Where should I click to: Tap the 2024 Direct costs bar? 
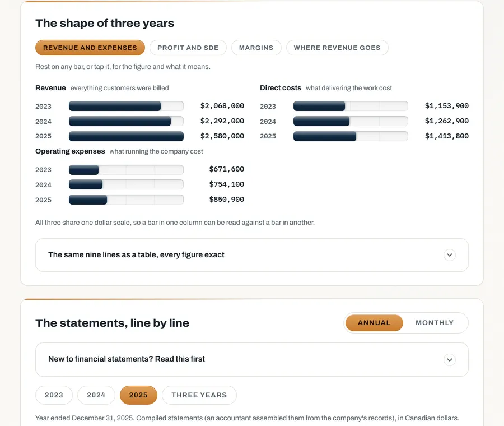coord(321,121)
